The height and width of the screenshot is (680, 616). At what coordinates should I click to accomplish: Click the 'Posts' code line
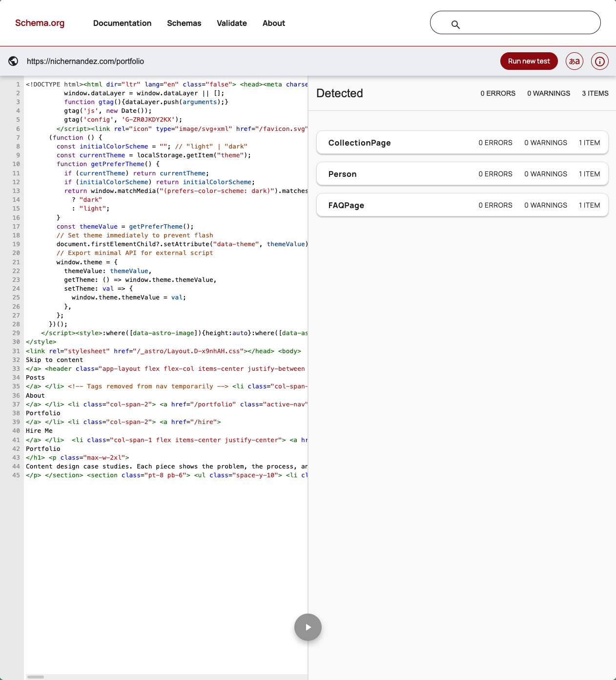point(35,378)
